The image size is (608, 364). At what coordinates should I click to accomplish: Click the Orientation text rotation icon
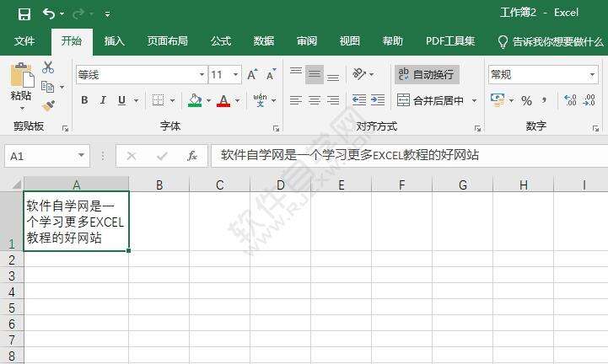[x=359, y=74]
